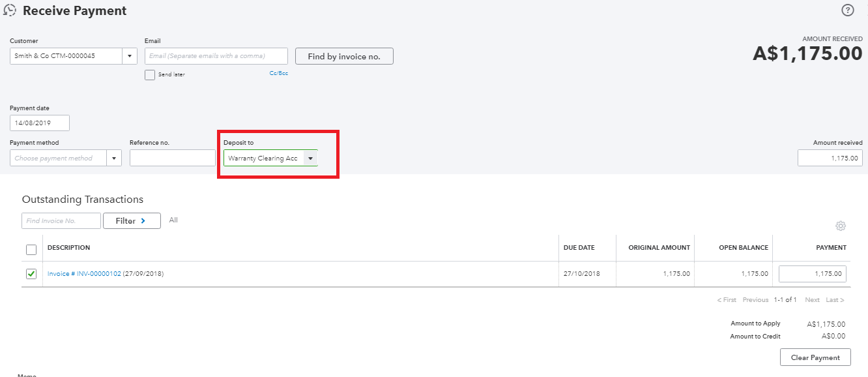868x377 pixels.
Task: Click the Find by invoice no. button
Action: (344, 57)
